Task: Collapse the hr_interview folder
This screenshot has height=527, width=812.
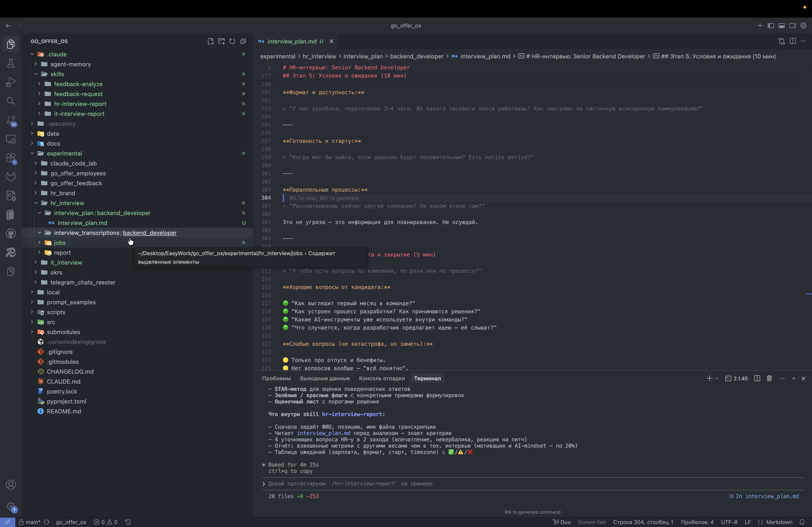Action: tap(67, 203)
